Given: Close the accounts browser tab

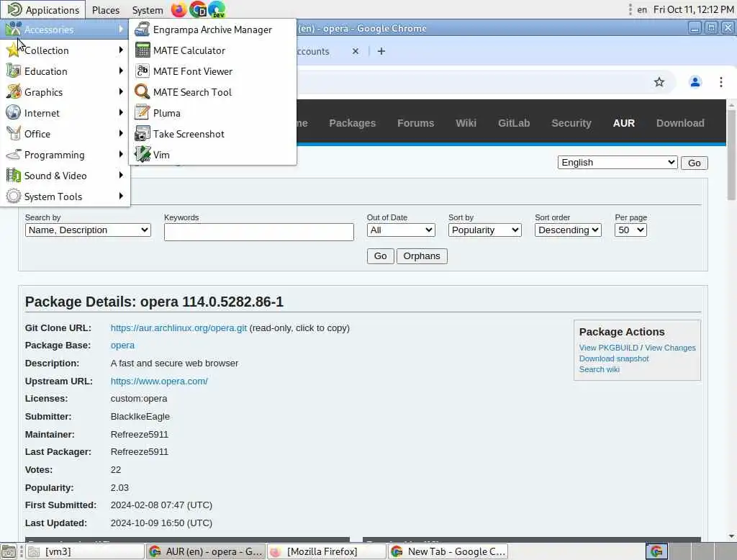Looking at the screenshot, I should tap(356, 51).
